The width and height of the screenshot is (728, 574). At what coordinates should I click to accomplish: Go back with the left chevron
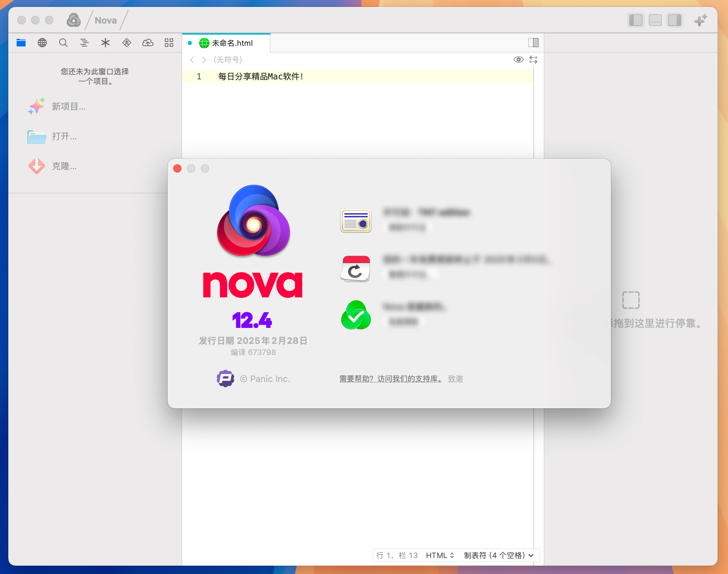coord(192,60)
